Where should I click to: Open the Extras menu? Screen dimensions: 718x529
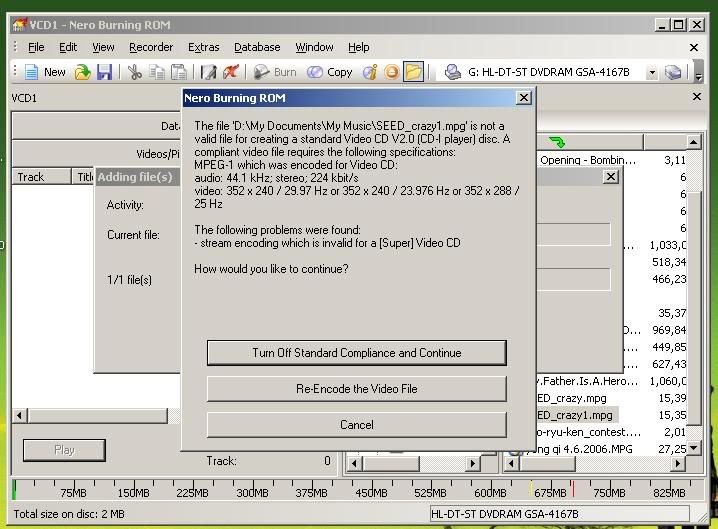tap(203, 47)
